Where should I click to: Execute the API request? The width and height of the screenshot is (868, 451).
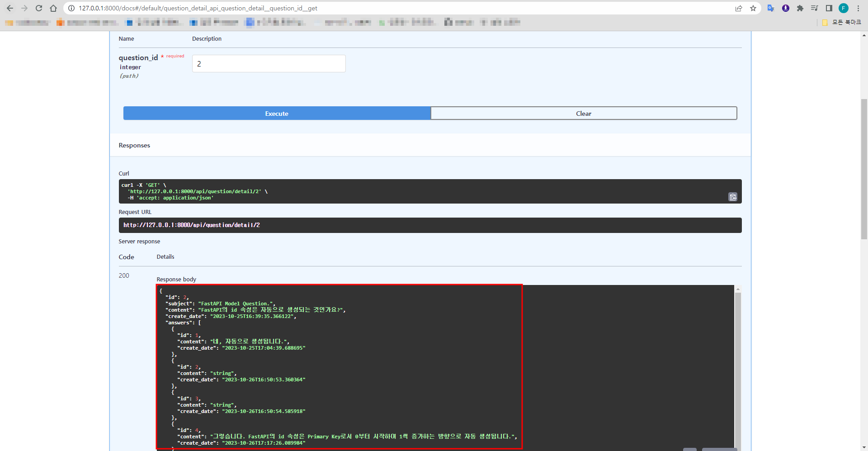click(x=277, y=113)
